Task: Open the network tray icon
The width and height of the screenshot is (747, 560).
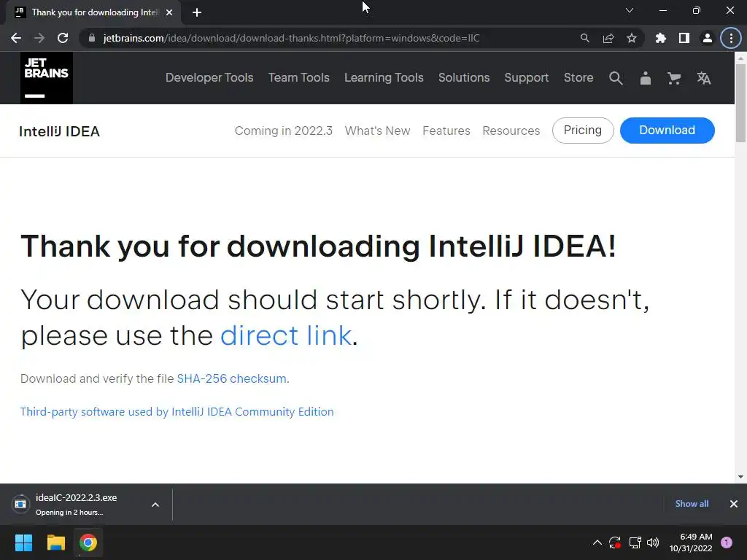Action: pyautogui.click(x=635, y=542)
